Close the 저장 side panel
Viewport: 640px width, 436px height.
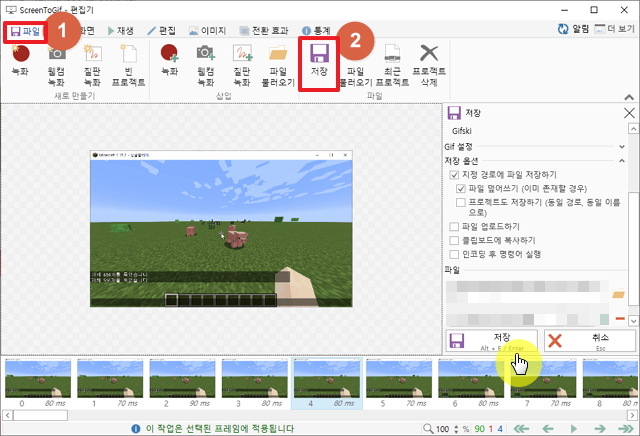(x=629, y=113)
